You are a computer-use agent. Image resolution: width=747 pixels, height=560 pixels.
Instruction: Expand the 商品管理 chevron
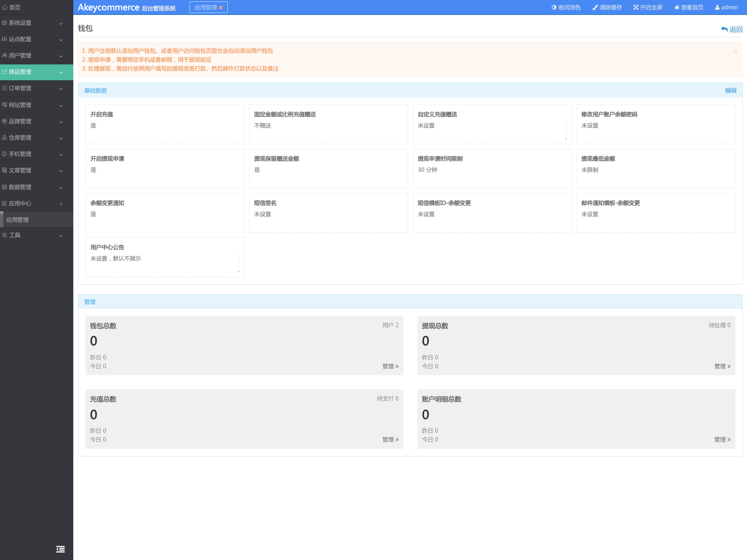pyautogui.click(x=61, y=72)
